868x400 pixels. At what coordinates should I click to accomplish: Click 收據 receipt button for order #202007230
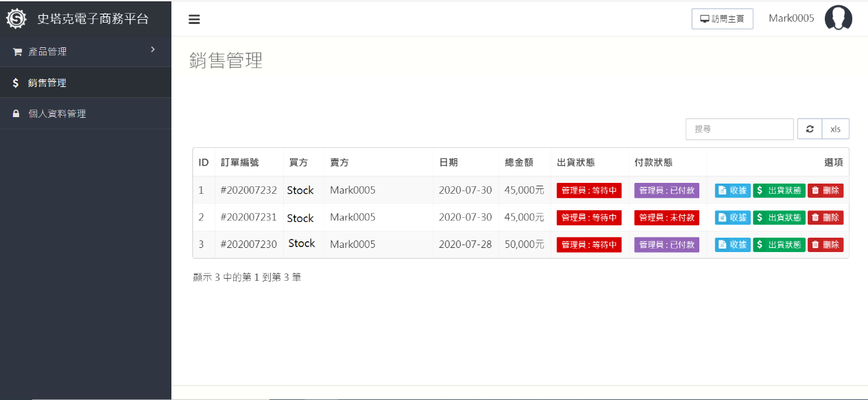[732, 245]
